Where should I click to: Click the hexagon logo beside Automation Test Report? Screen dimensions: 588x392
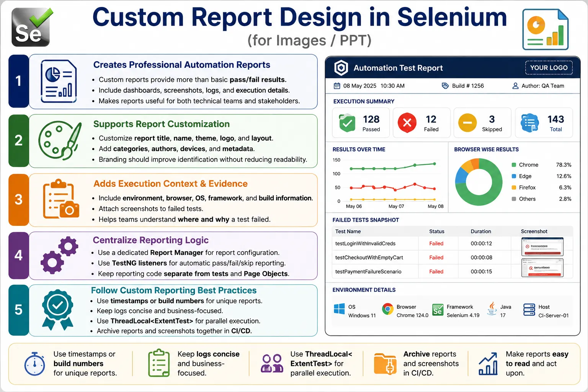tap(341, 68)
